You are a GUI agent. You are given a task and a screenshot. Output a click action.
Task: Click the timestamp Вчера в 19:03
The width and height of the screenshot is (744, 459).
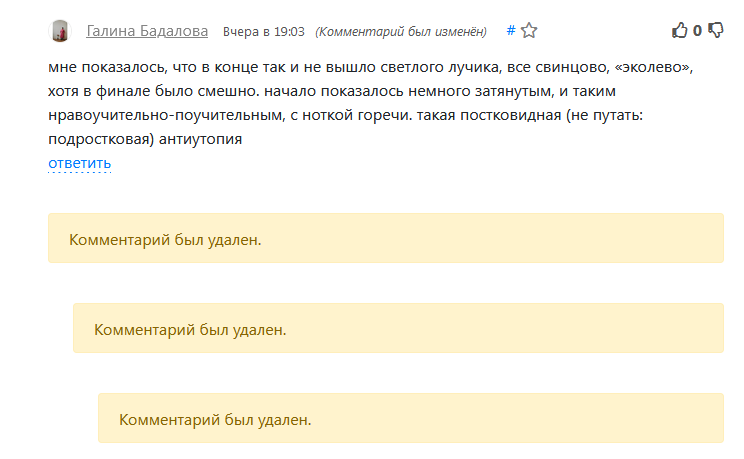pos(264,32)
